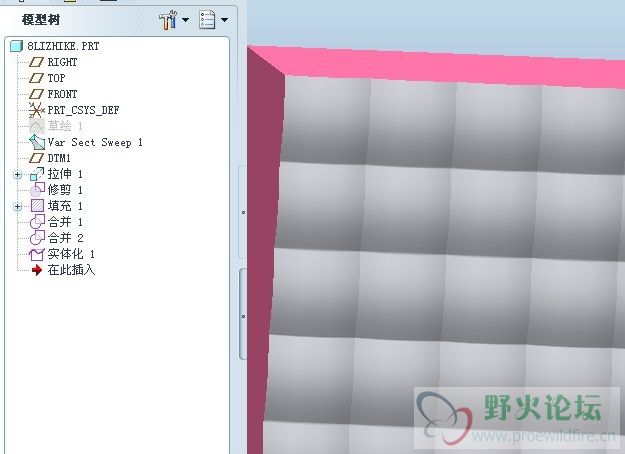Select the FRONT plane label

(x=62, y=94)
